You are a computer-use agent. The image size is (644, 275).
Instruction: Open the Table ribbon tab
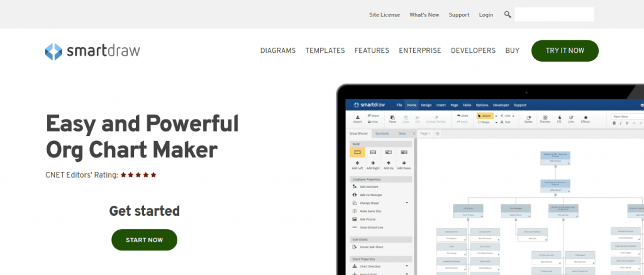[x=467, y=105]
